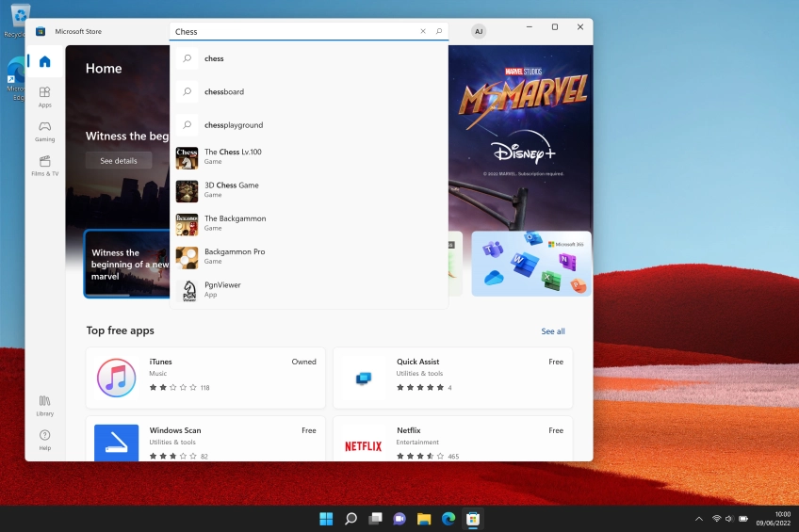The image size is (799, 532).
Task: Open the Windows Scan app card
Action: click(205, 439)
